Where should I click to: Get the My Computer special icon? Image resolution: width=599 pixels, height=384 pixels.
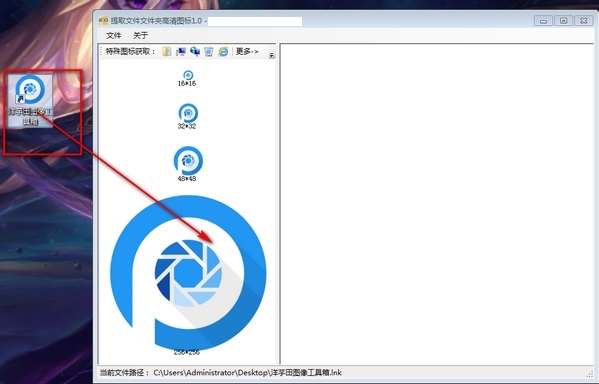181,52
